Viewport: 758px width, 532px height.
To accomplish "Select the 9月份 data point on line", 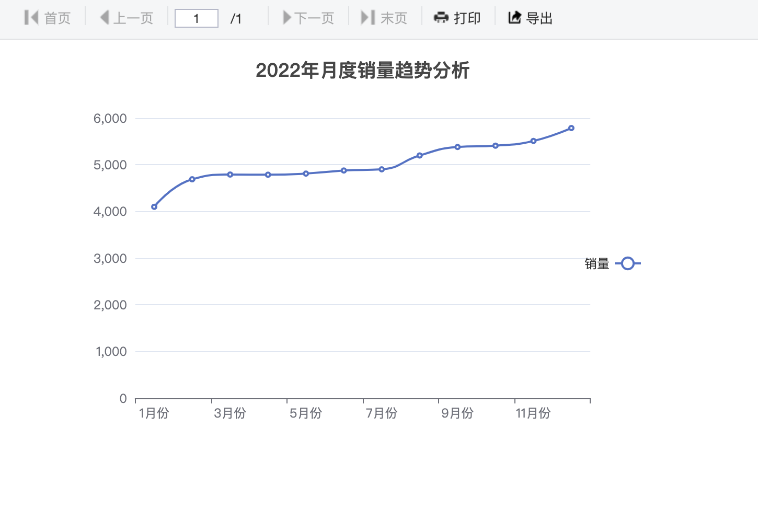I will pos(457,147).
